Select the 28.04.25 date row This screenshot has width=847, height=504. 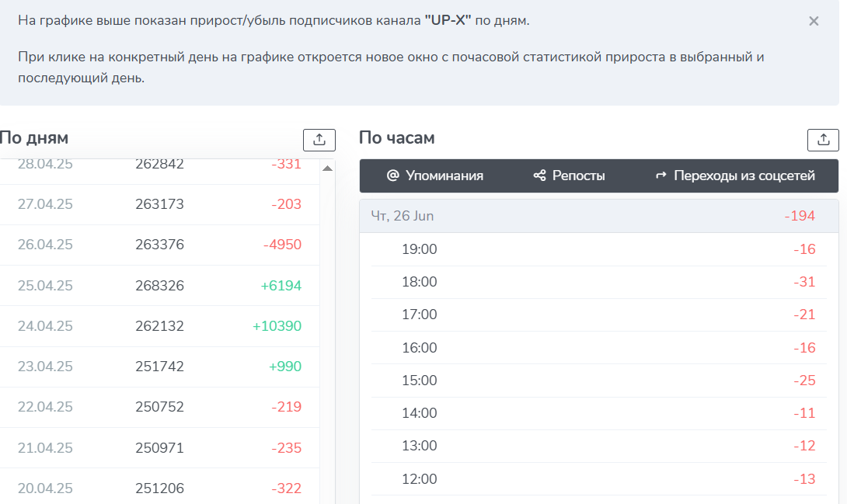(155, 164)
